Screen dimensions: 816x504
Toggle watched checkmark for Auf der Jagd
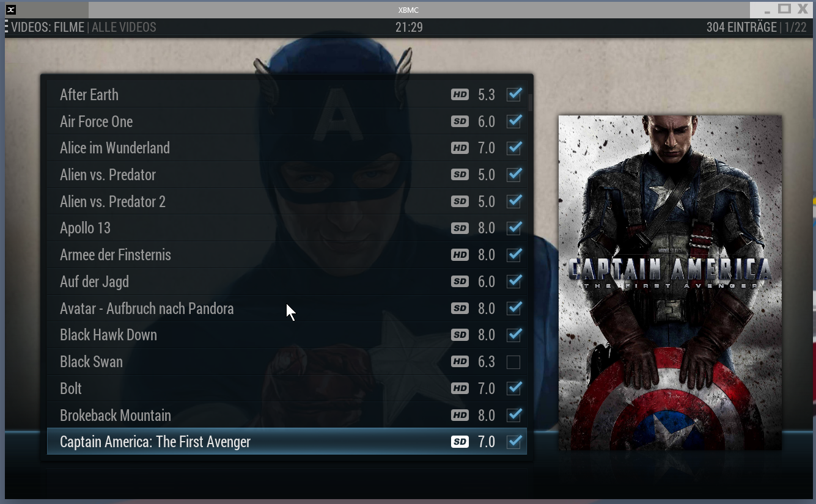[514, 281]
